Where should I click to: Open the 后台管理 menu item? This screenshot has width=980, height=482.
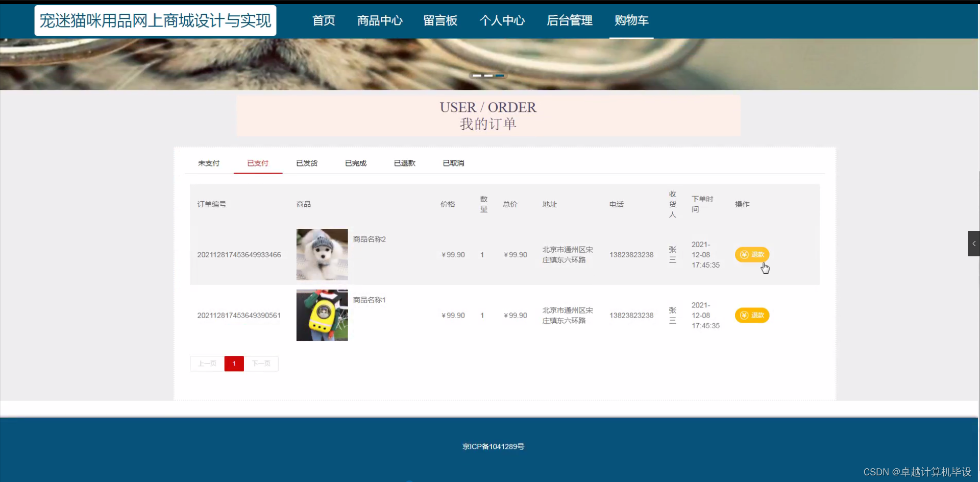tap(569, 21)
